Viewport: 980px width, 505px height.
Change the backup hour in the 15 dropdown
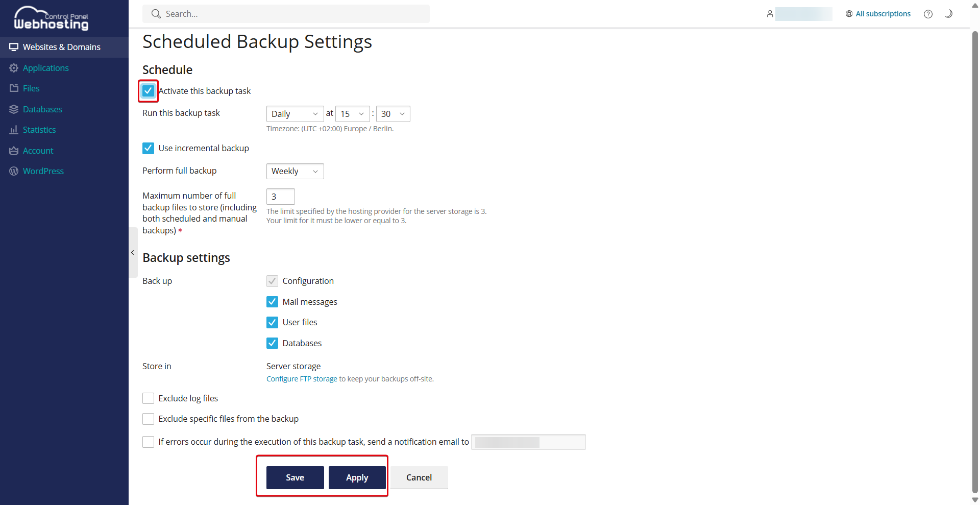(352, 113)
